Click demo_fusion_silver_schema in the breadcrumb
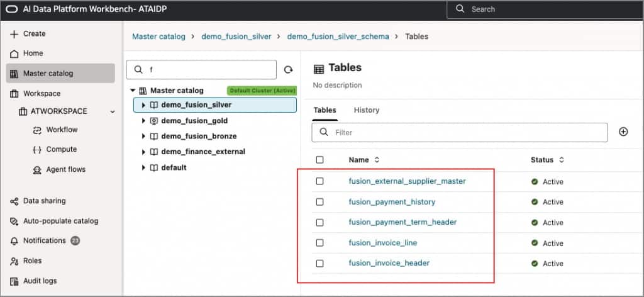Viewport: 644px width, 297px height. tap(338, 36)
